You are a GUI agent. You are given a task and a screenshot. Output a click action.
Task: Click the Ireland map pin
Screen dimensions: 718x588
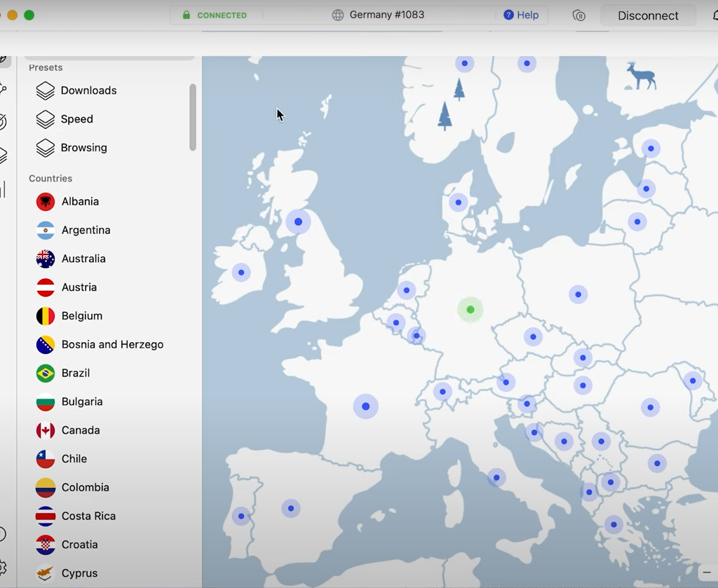coord(241,273)
